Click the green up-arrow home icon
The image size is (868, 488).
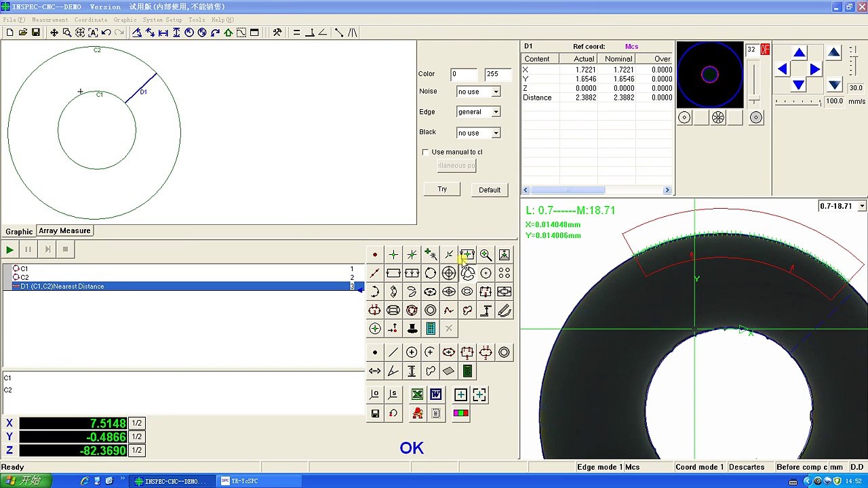[x=229, y=33]
